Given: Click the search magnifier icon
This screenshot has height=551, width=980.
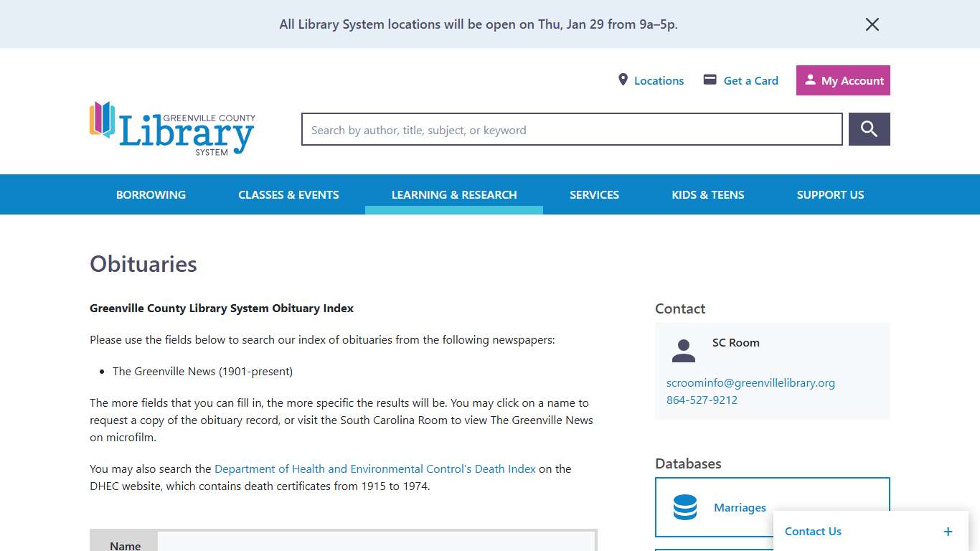Looking at the screenshot, I should click(869, 129).
